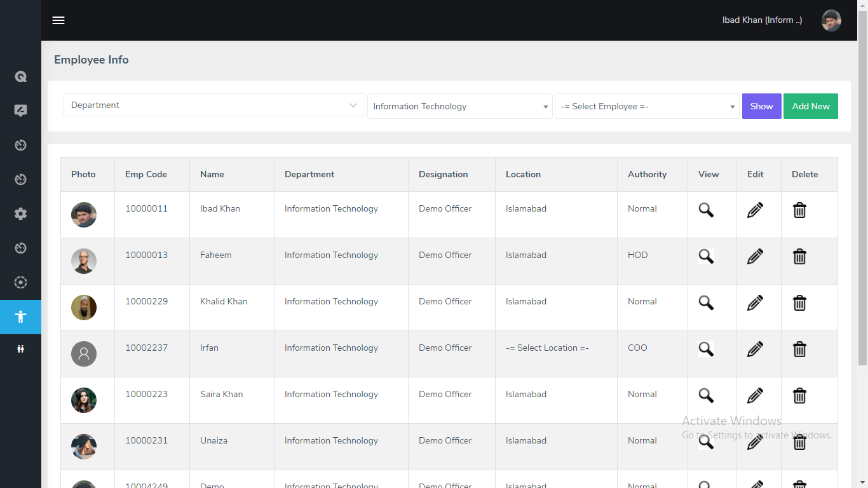Edit Faheem's record with pencil icon
Image resolution: width=868 pixels, height=488 pixels.
755,256
